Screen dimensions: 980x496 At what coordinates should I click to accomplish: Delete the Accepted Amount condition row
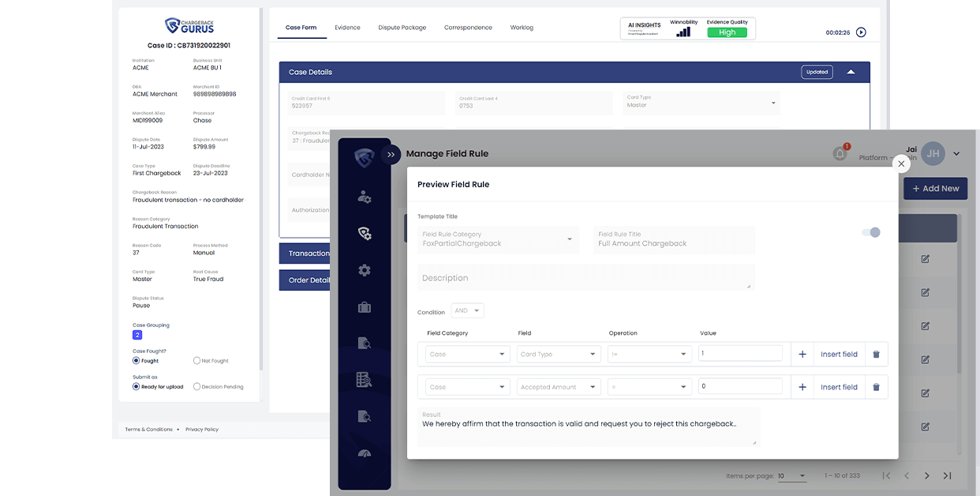coord(876,388)
